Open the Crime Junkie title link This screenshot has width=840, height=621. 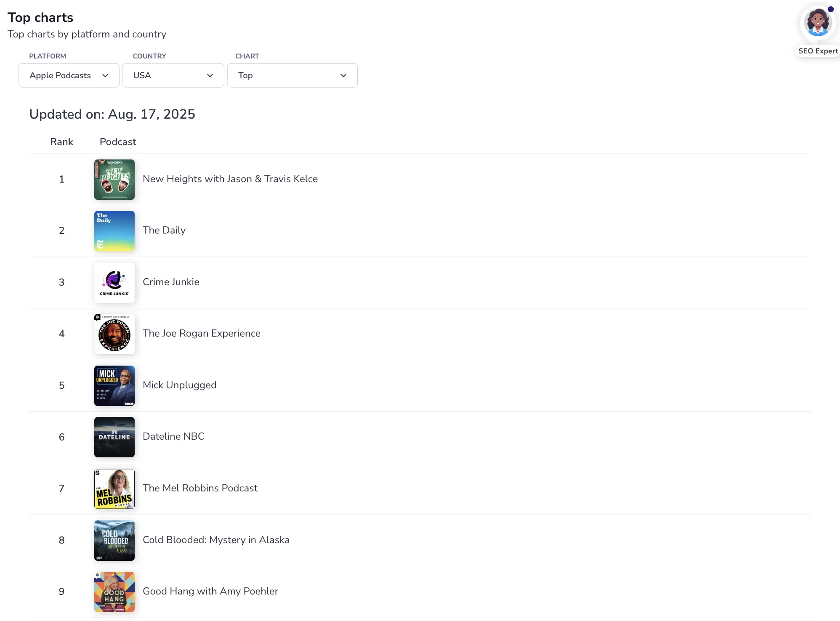click(171, 282)
